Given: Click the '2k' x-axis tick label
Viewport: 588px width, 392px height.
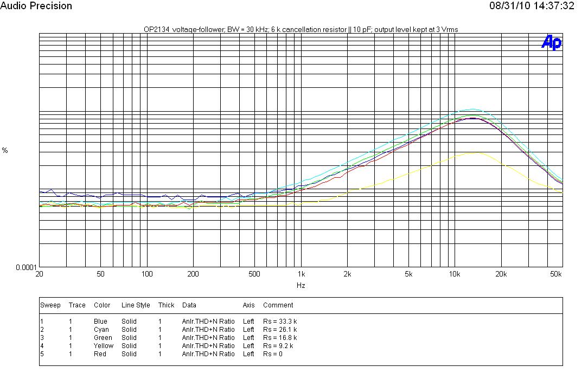Looking at the screenshot, I should pos(347,274).
